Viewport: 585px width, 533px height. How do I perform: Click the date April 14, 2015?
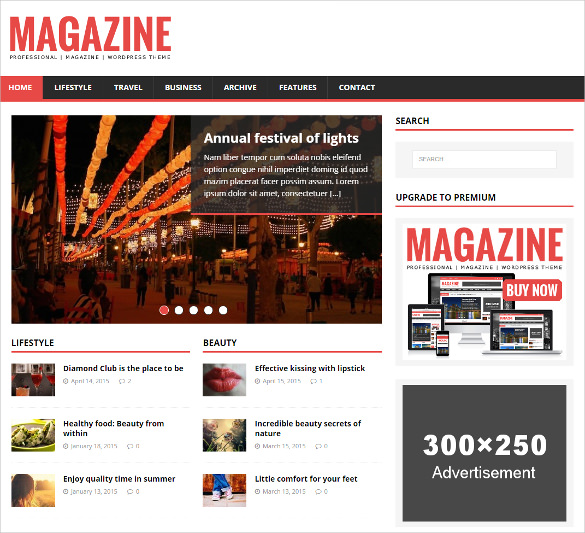(90, 381)
